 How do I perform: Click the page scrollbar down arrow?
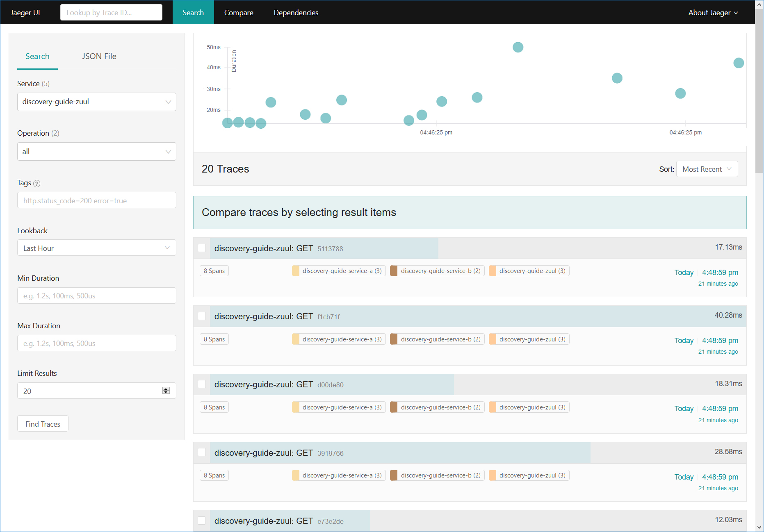(x=759, y=527)
